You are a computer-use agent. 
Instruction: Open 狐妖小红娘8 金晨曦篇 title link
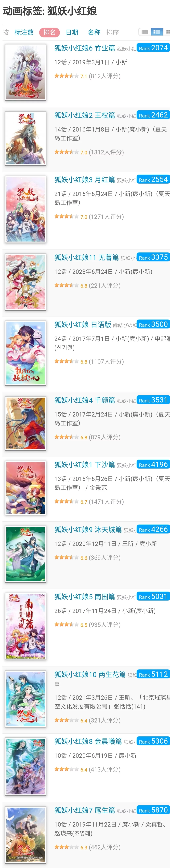(88, 741)
